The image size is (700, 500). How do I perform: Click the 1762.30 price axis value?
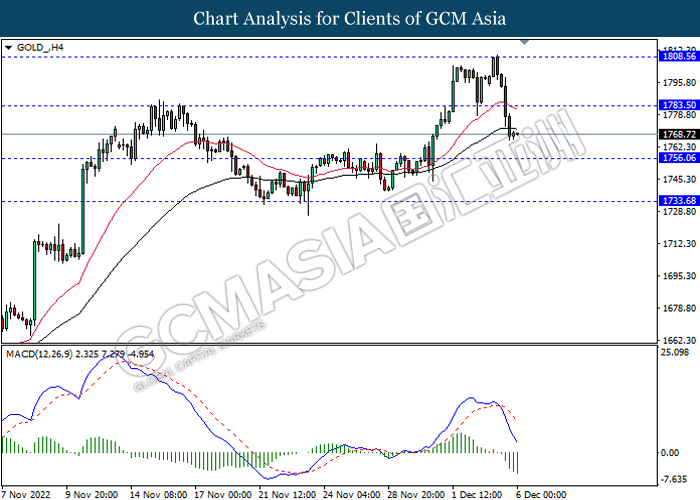point(680,147)
